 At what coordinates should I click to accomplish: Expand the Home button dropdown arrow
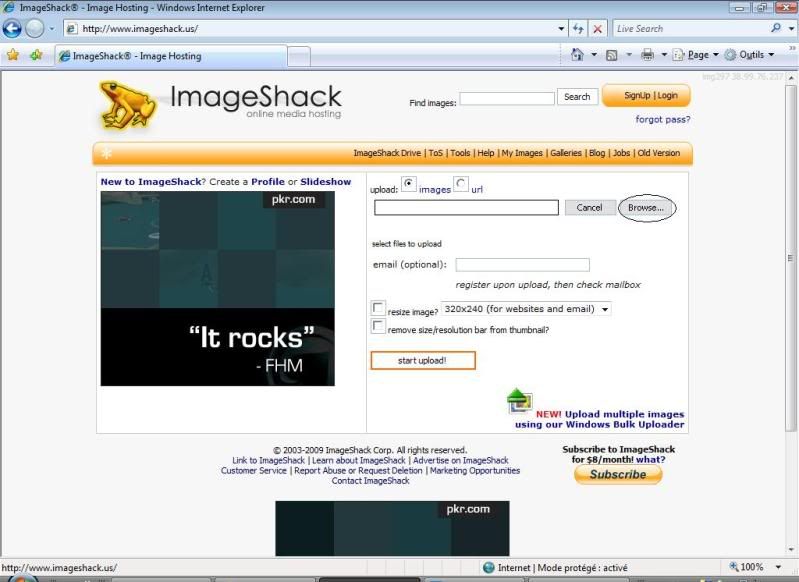click(594, 55)
